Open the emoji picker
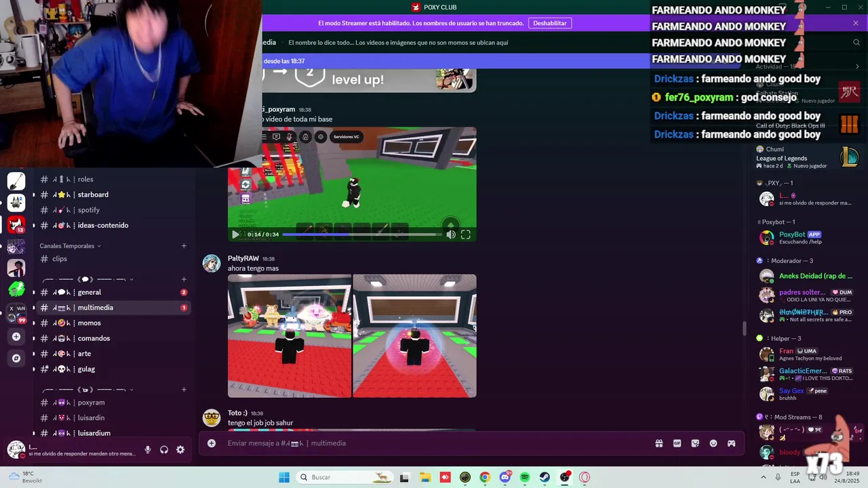 (713, 443)
